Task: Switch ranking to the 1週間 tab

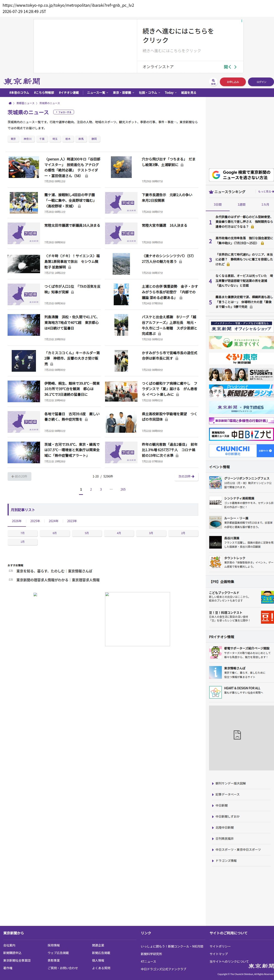Action: pos(241,204)
